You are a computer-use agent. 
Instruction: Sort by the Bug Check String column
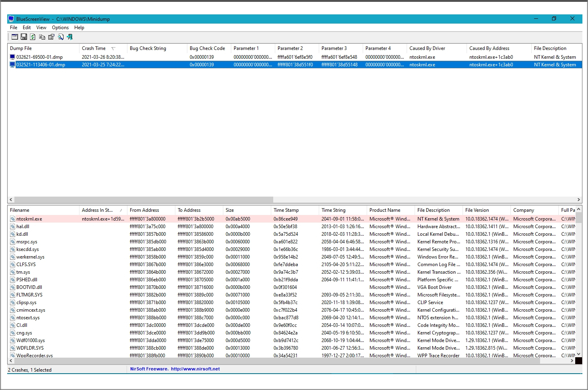pyautogui.click(x=157, y=48)
